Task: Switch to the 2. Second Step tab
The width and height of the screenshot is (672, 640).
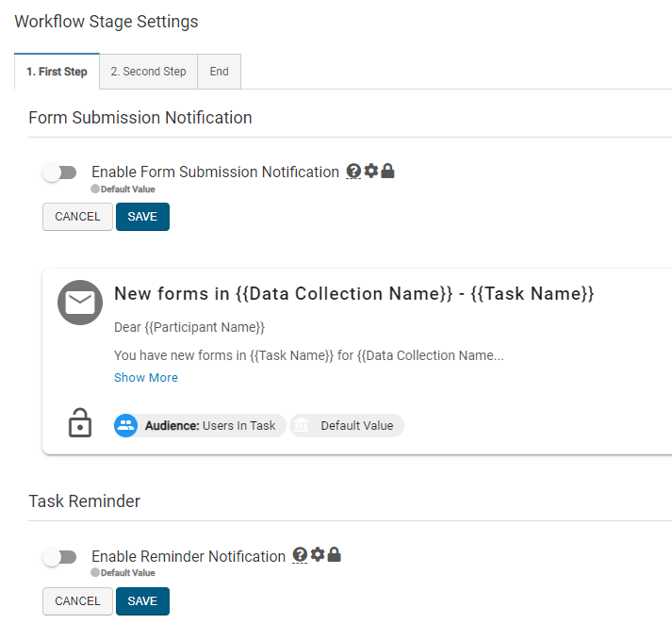Action: click(148, 72)
